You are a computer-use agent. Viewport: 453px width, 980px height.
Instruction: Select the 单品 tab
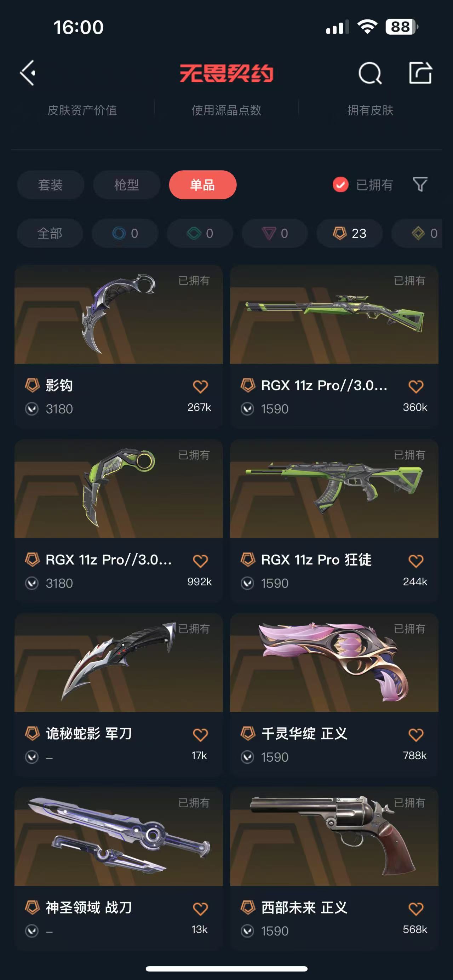203,185
